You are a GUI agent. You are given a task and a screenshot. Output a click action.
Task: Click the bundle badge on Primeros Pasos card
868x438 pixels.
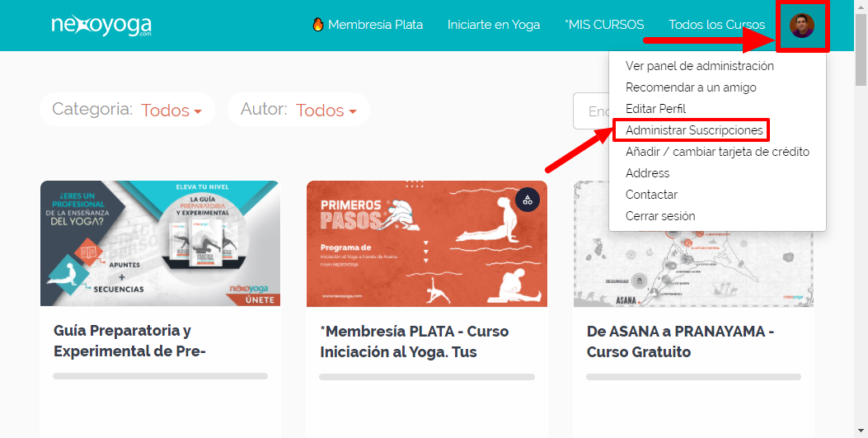click(x=528, y=200)
